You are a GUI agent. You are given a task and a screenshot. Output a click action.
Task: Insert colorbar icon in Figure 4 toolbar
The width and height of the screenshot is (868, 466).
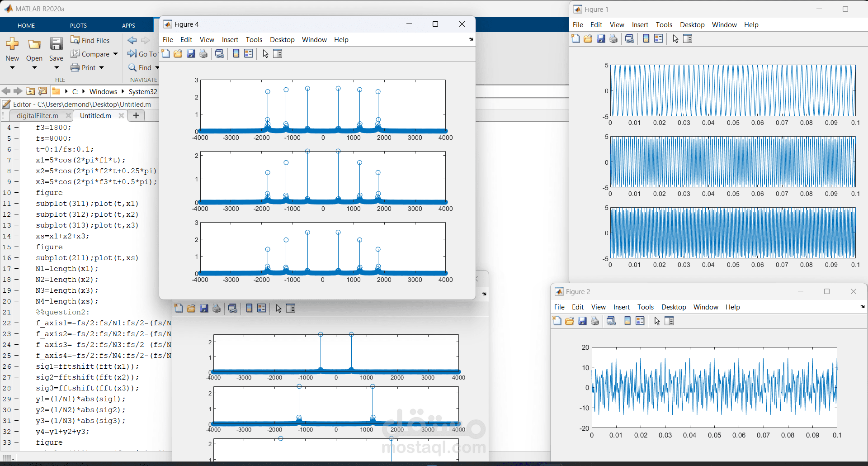(x=236, y=54)
